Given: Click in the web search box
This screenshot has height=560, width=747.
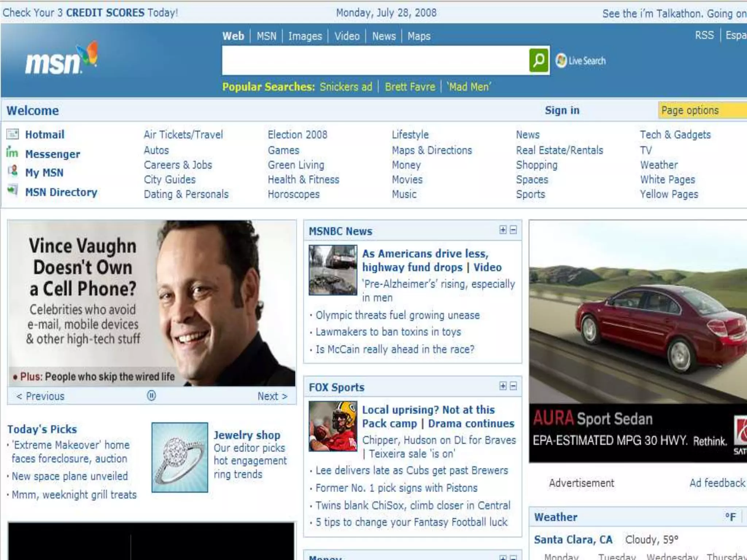Looking at the screenshot, I should tap(375, 61).
